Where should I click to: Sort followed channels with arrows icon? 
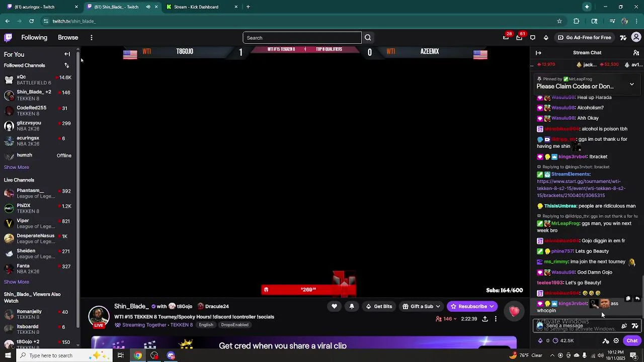66,65
